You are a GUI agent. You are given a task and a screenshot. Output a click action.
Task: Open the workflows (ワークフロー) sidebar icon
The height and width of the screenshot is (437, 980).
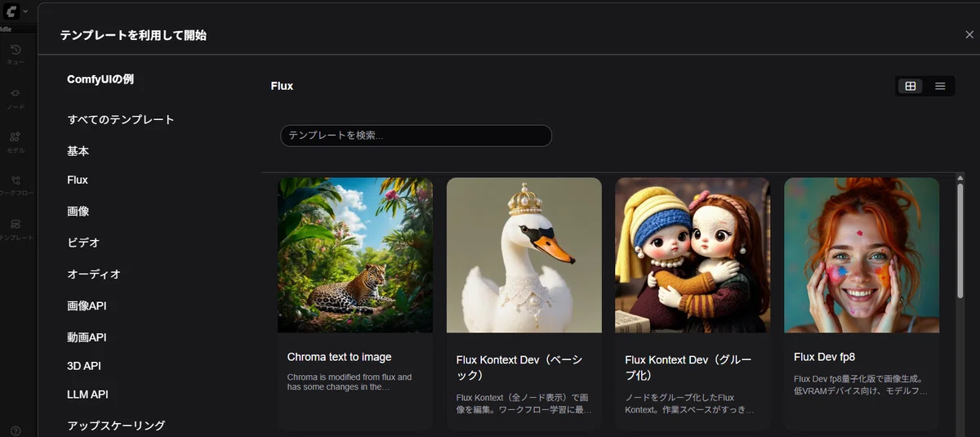point(16,185)
